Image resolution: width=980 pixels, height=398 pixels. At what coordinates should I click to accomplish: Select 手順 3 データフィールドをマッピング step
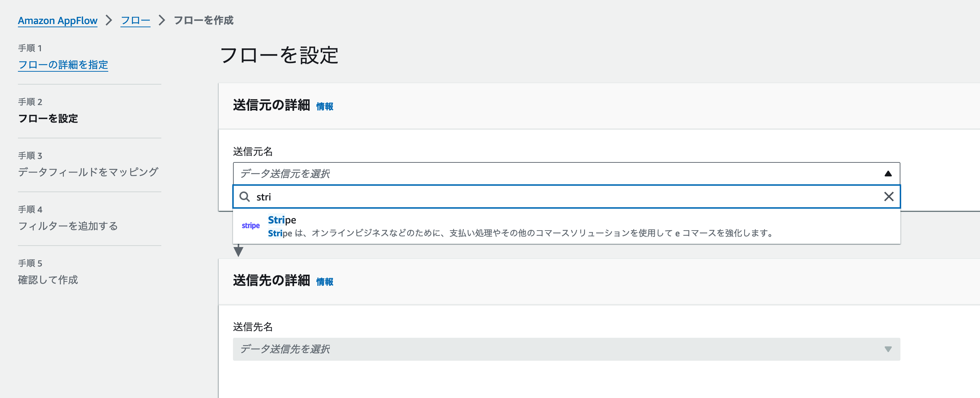pyautogui.click(x=89, y=172)
